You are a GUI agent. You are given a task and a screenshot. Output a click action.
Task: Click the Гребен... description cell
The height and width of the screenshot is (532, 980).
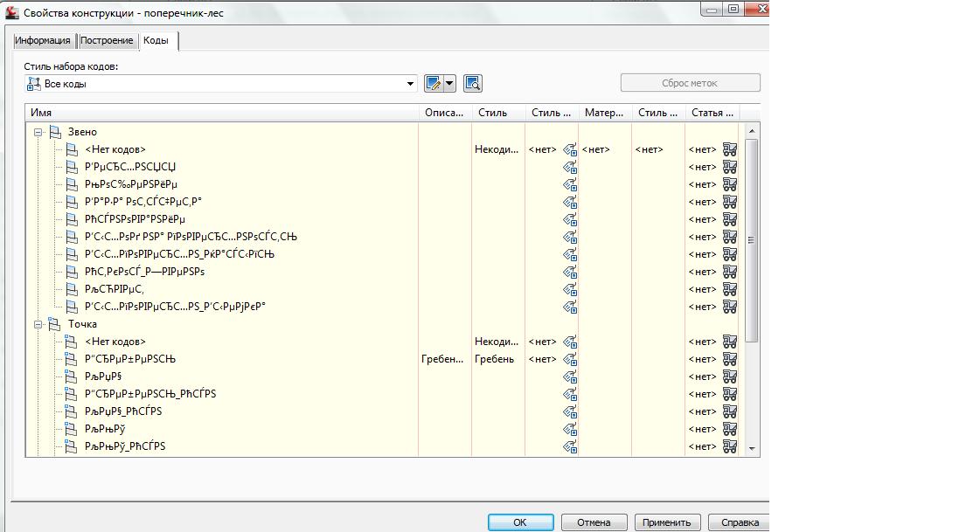[442, 360]
